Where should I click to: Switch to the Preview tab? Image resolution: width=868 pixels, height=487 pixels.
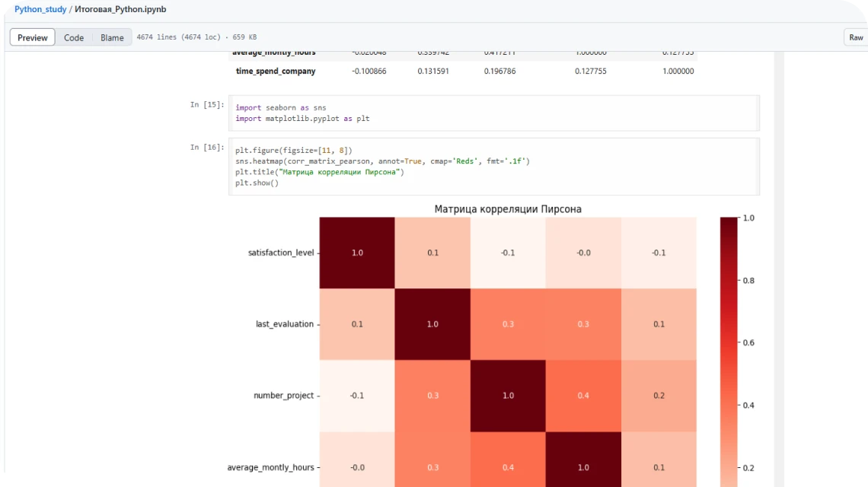33,37
